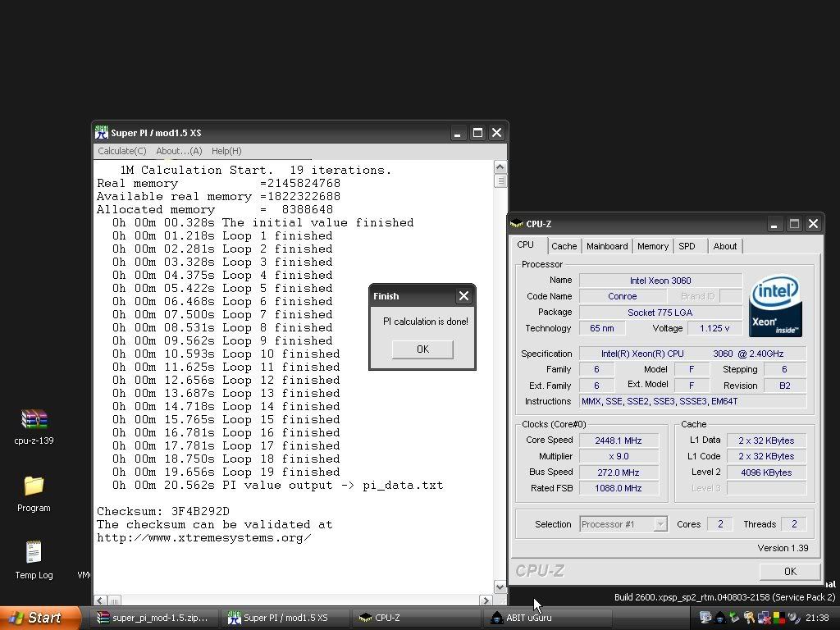Minimize the CPU-Z window

774,223
